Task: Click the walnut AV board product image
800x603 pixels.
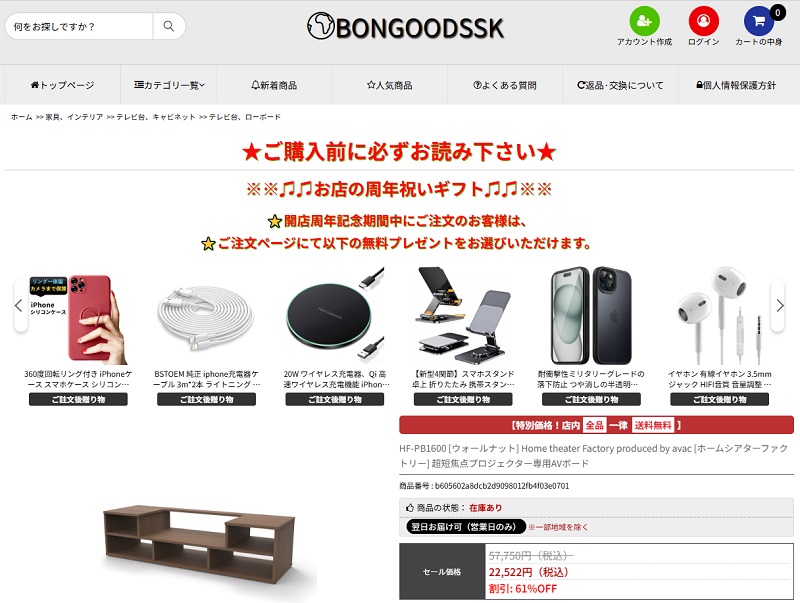Action: coord(199,543)
